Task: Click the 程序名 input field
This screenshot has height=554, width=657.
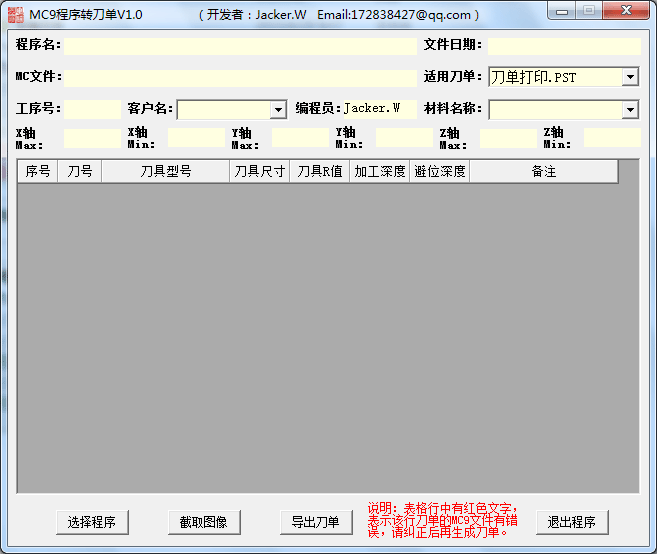Action: 240,46
